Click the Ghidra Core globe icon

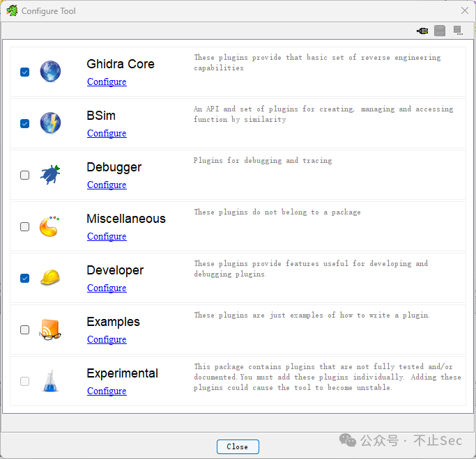click(50, 71)
